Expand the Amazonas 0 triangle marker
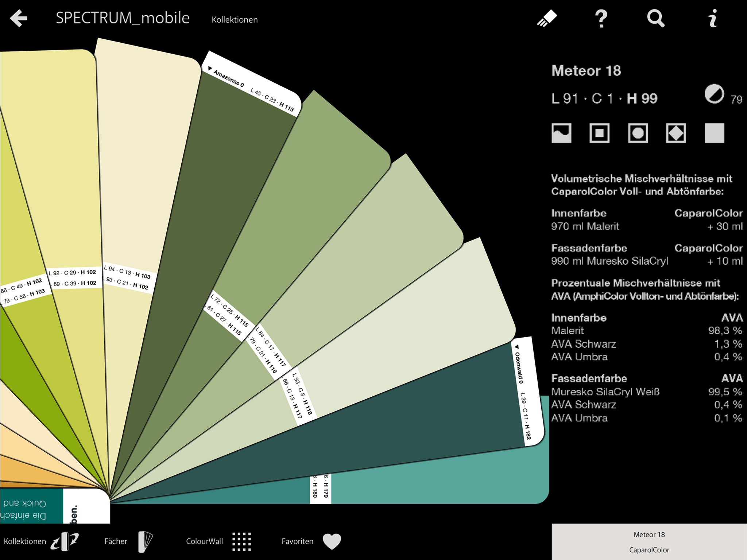This screenshot has height=560, width=747. coord(210,68)
